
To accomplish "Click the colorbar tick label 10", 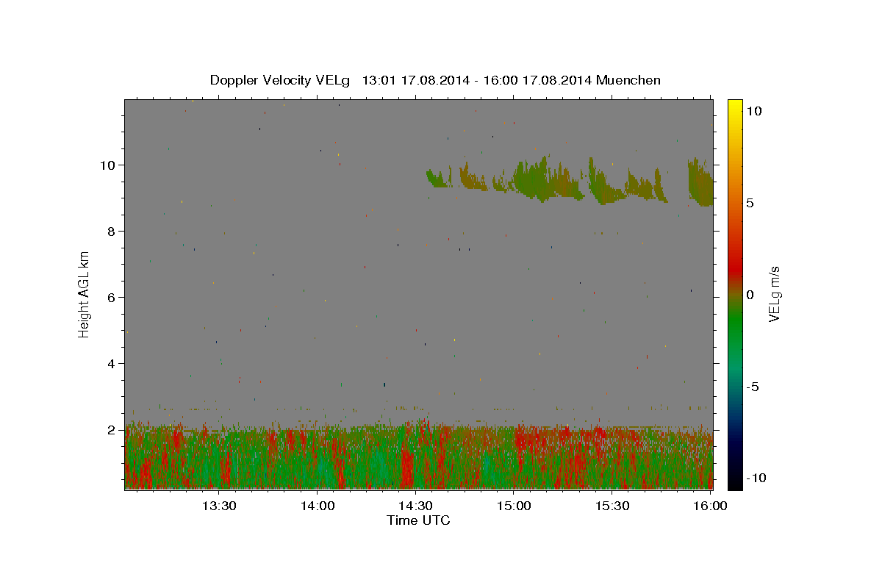I will (753, 110).
